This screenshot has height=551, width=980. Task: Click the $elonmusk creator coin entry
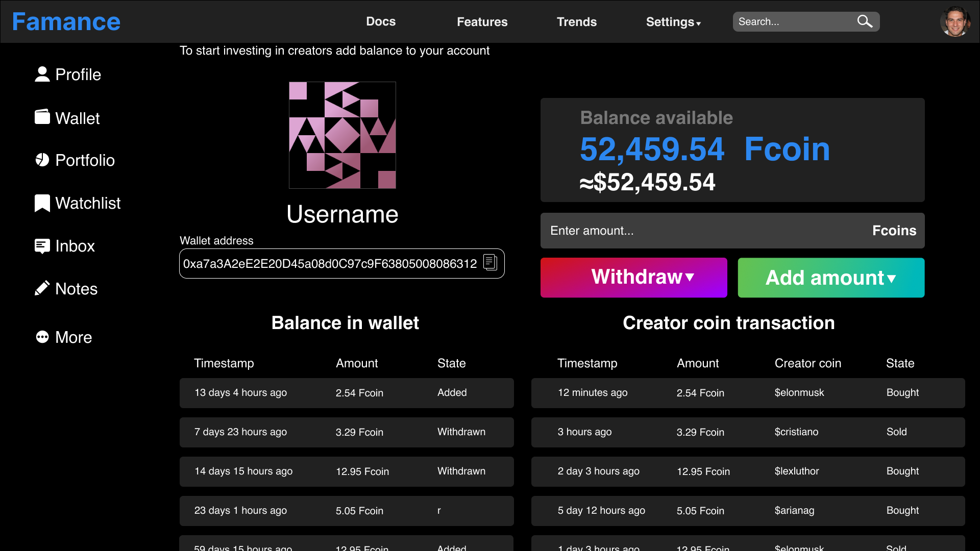[x=799, y=392]
